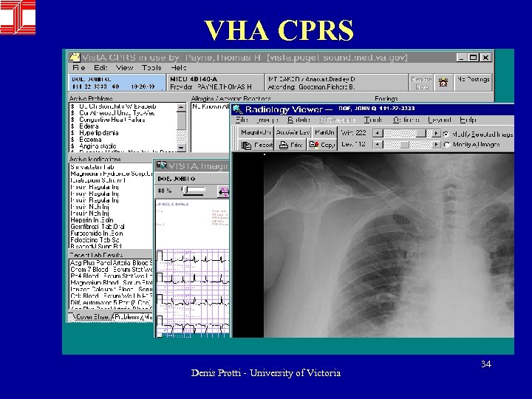The width and height of the screenshot is (532, 399).
Task: Click the Radiology Viewer title bar icon
Action: click(x=237, y=109)
